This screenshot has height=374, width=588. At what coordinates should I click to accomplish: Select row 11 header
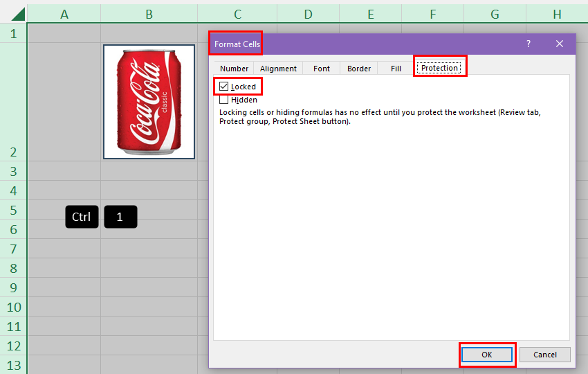tap(14, 326)
